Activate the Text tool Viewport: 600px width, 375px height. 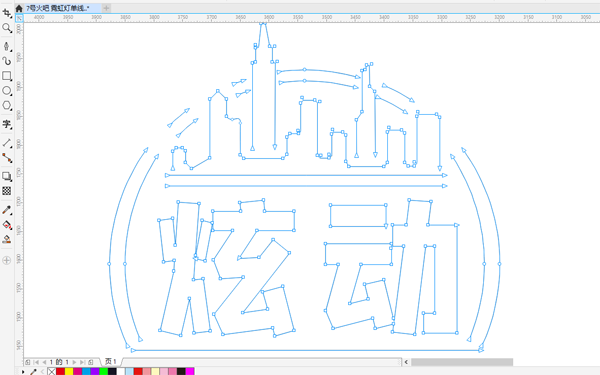point(7,124)
